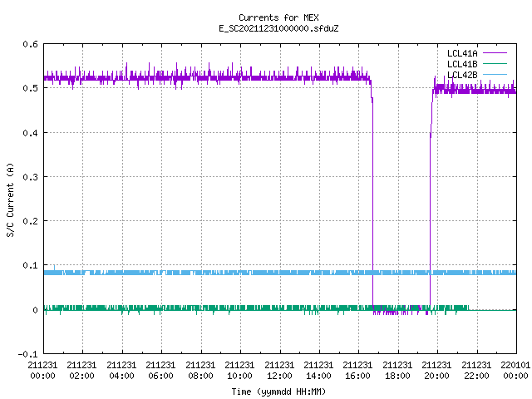
Task: Click the LCL41A legend label
Action: click(462, 53)
